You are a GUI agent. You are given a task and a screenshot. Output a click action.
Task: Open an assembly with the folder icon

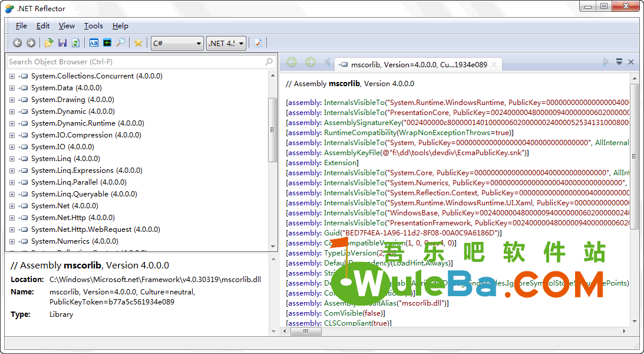point(49,42)
